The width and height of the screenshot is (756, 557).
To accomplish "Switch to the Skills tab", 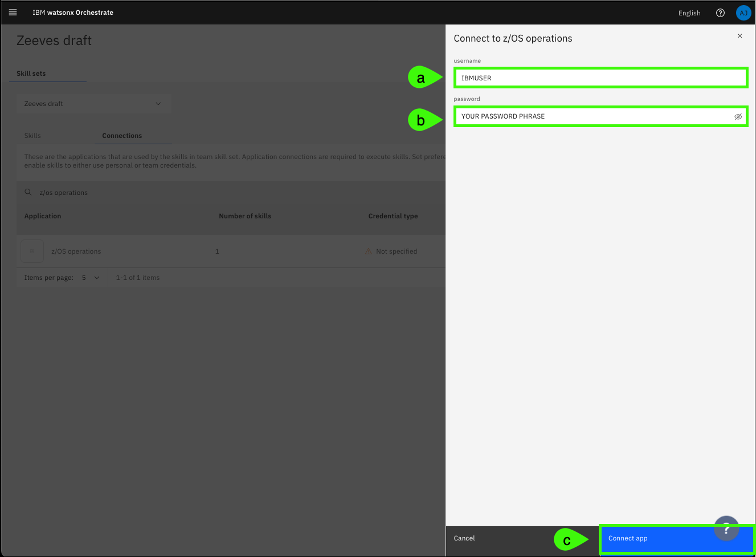I will [x=32, y=136].
